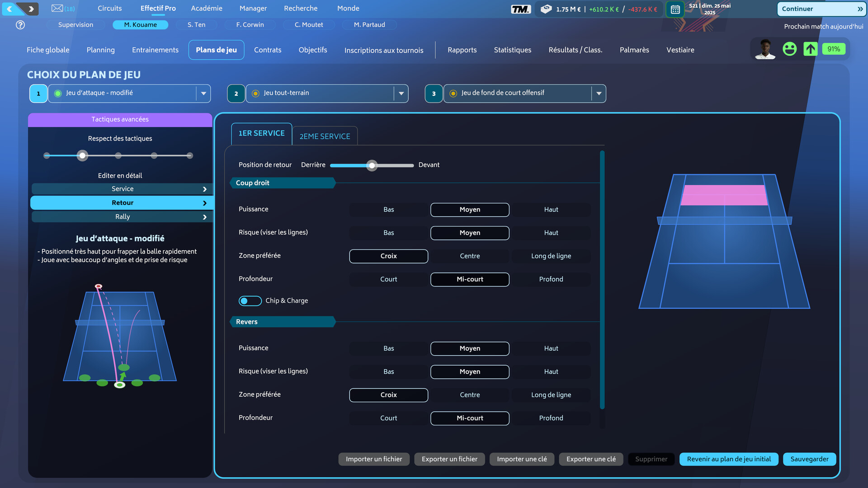Select Haut for Coup droit Puissance
Viewport: 868px width, 488px height.
click(x=551, y=210)
